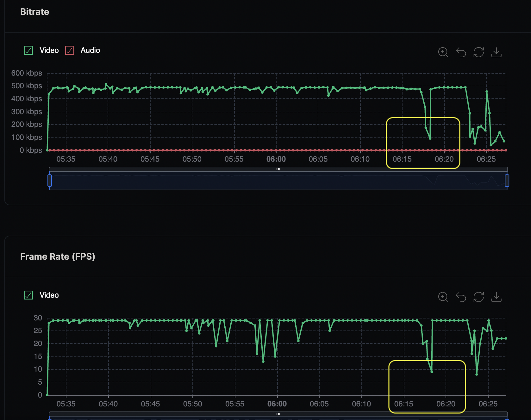Download the Bitrate chart as image
The width and height of the screenshot is (531, 420).
click(496, 52)
